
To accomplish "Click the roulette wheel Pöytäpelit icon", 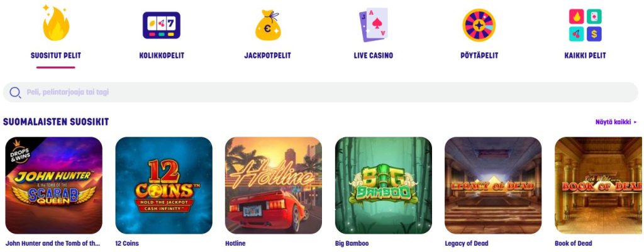I will coord(479,25).
